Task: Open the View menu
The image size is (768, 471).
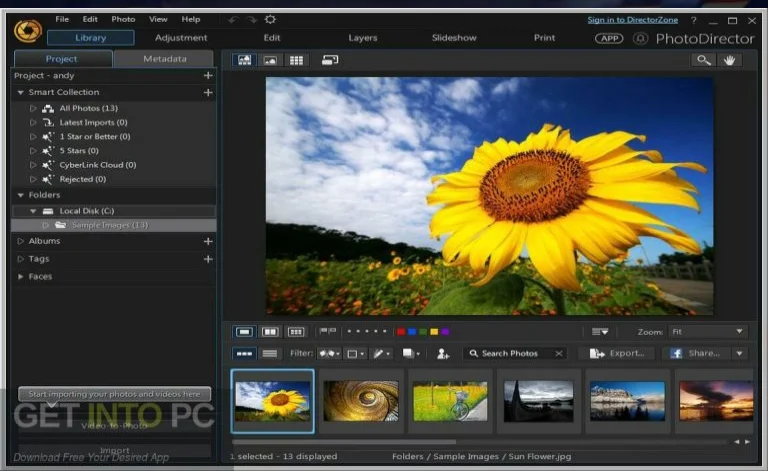Action: click(158, 19)
